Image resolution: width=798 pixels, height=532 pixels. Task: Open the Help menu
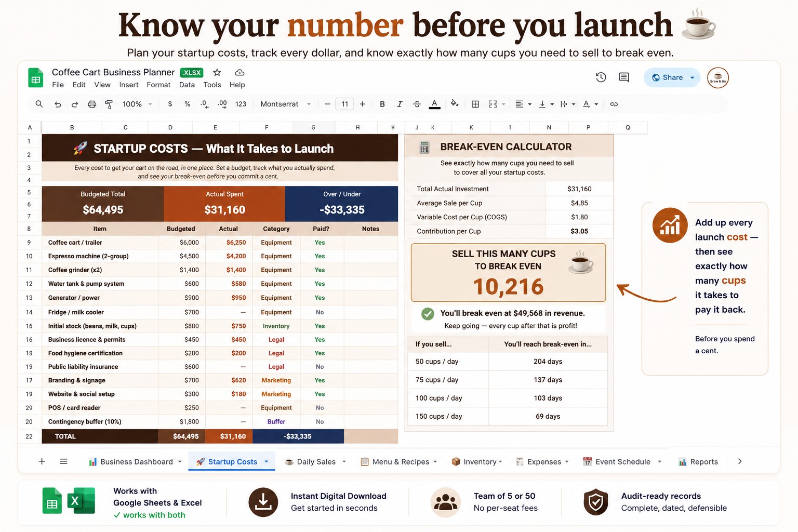click(237, 85)
